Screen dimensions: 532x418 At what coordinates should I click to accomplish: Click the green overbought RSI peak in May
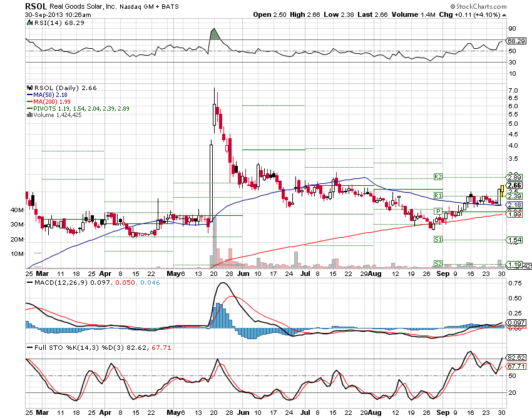click(x=214, y=34)
